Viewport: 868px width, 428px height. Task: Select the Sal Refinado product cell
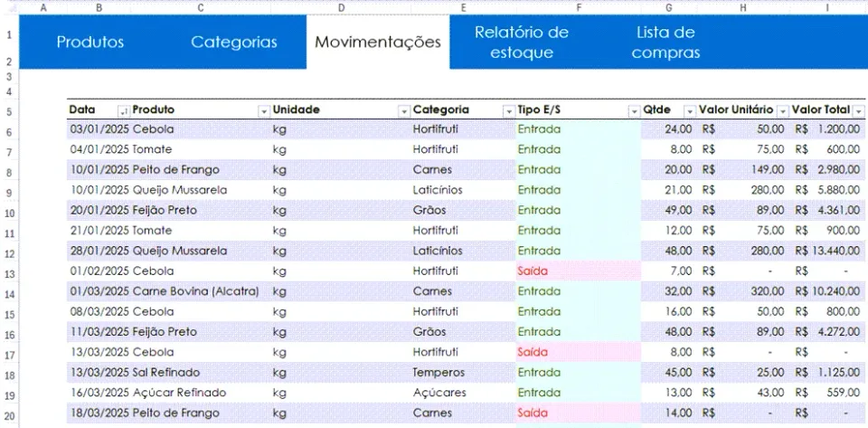(166, 372)
